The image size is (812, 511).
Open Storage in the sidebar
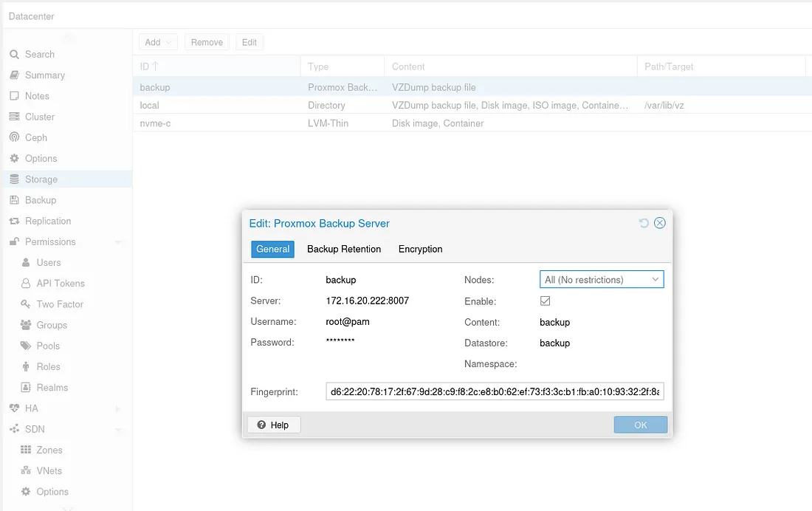coord(67,179)
